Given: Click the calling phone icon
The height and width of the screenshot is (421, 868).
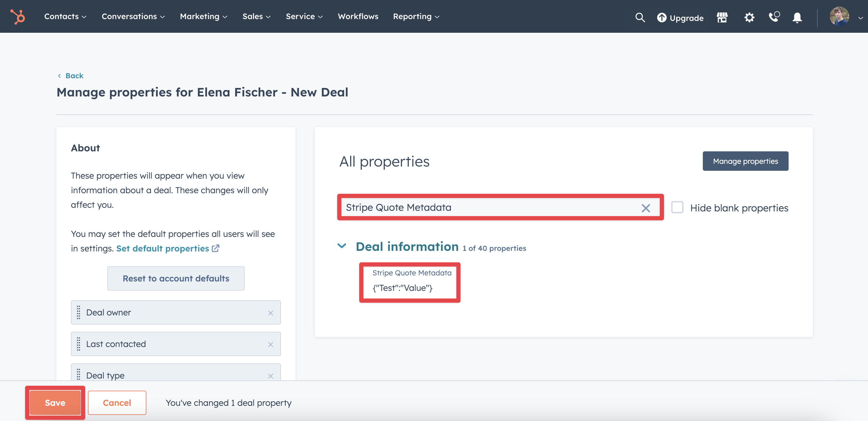Looking at the screenshot, I should pos(774,16).
